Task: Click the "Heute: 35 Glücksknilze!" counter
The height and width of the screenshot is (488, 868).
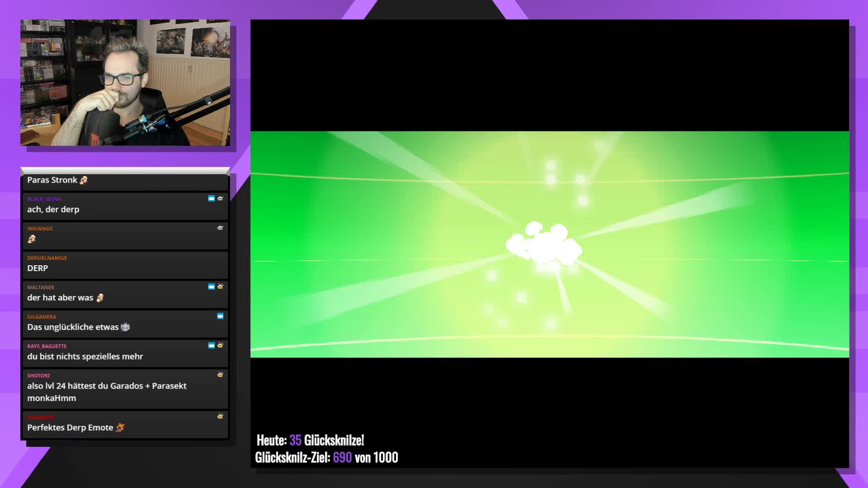Action: click(310, 440)
